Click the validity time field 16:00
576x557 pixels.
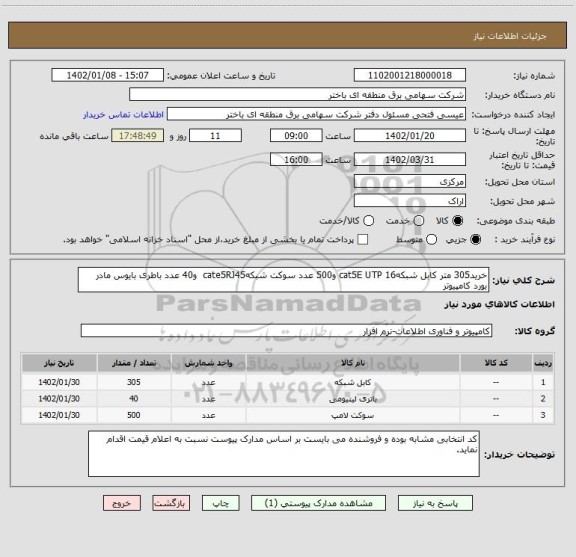point(296,159)
